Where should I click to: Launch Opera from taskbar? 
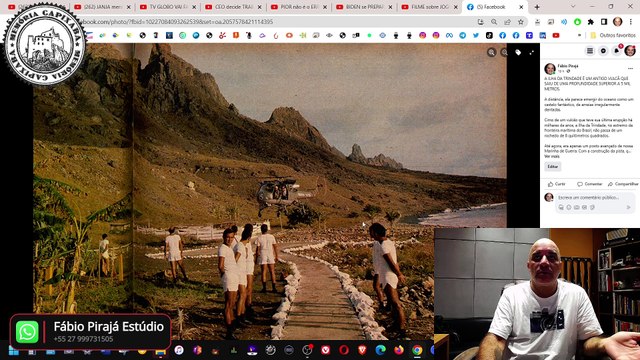[344, 350]
